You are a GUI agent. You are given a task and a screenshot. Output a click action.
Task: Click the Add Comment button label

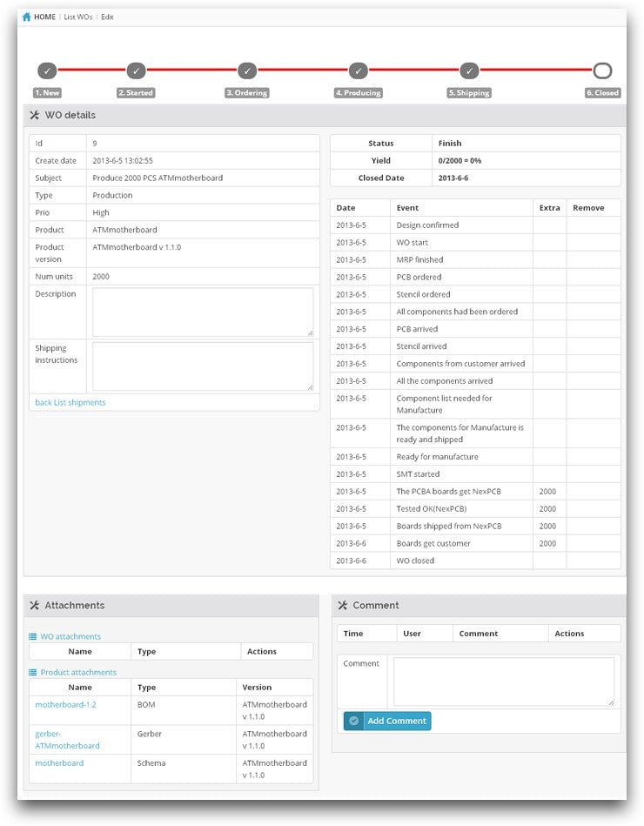coord(397,721)
